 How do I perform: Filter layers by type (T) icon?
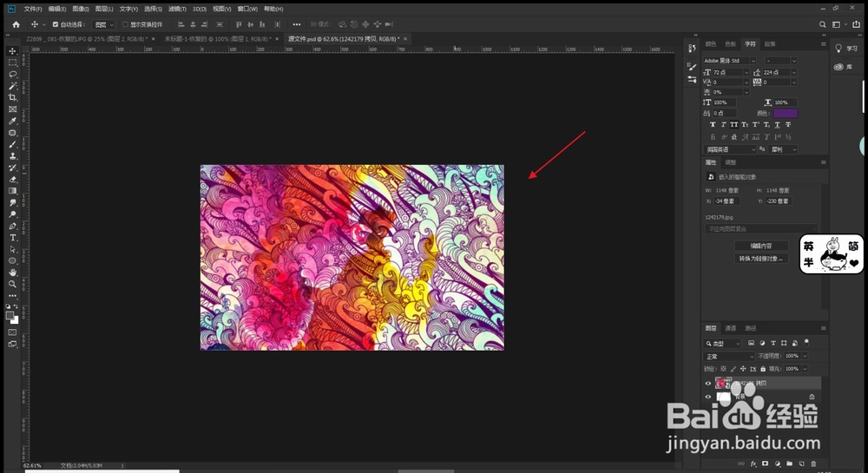click(x=773, y=343)
